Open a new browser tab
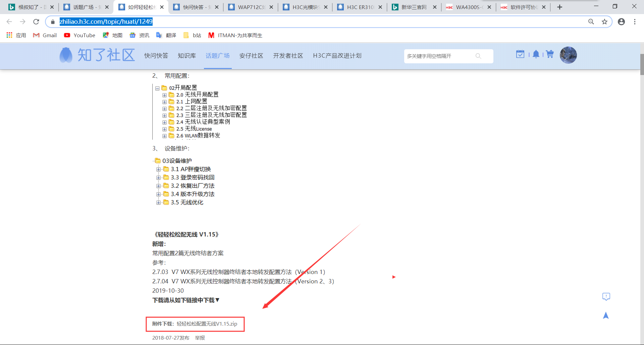 [x=559, y=7]
